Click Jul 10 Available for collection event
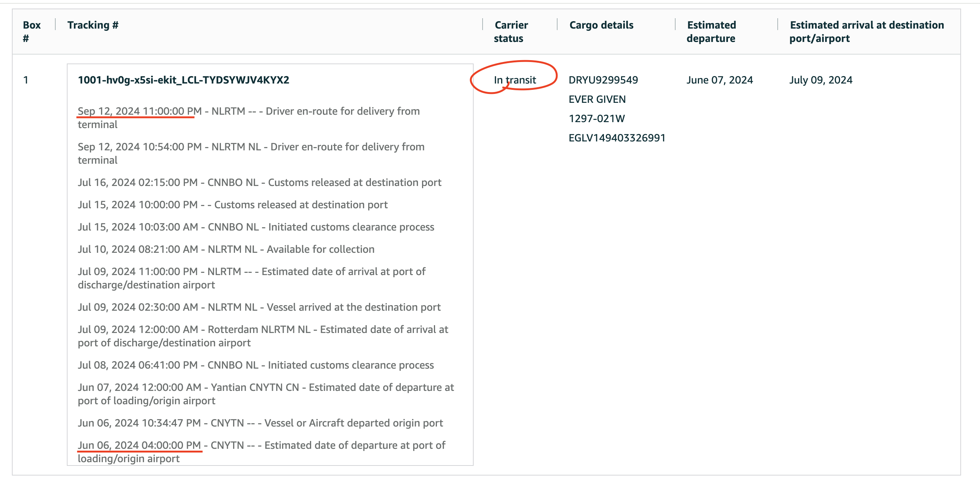 [226, 249]
